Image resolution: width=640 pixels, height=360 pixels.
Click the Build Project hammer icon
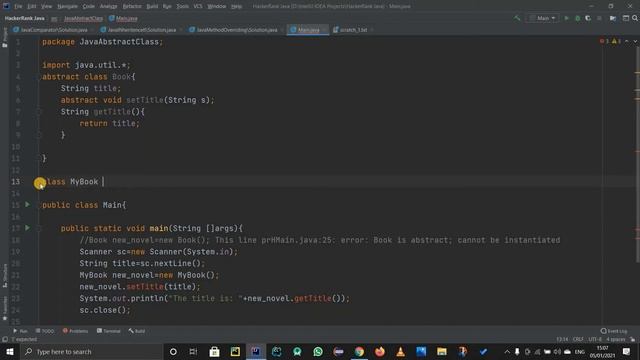point(517,18)
